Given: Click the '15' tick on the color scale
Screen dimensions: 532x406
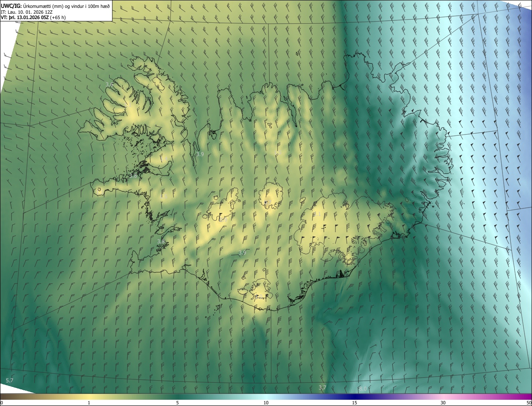Looking at the screenshot, I should tap(355, 403).
